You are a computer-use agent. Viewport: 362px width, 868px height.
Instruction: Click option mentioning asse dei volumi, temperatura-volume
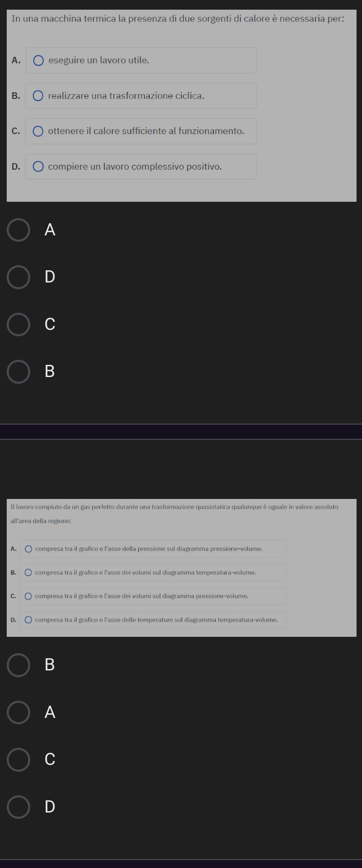(x=153, y=573)
